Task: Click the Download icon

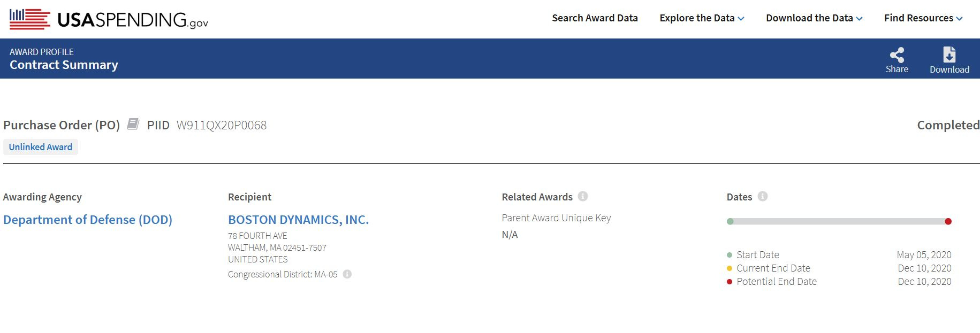Action: tap(949, 55)
